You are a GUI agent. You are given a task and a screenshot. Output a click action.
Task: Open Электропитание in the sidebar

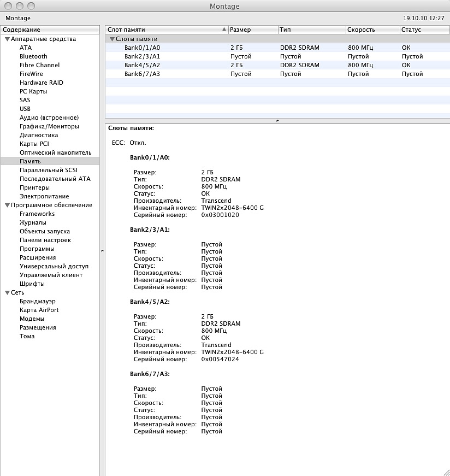[44, 196]
